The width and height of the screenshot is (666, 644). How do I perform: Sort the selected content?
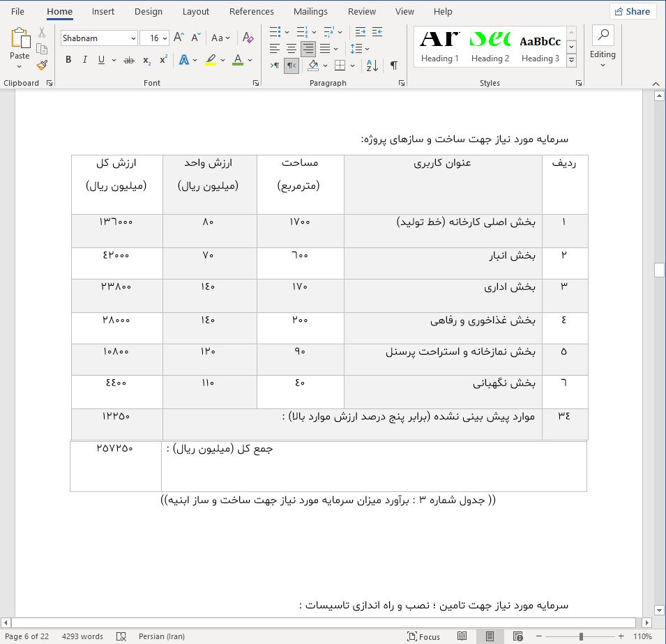372,66
